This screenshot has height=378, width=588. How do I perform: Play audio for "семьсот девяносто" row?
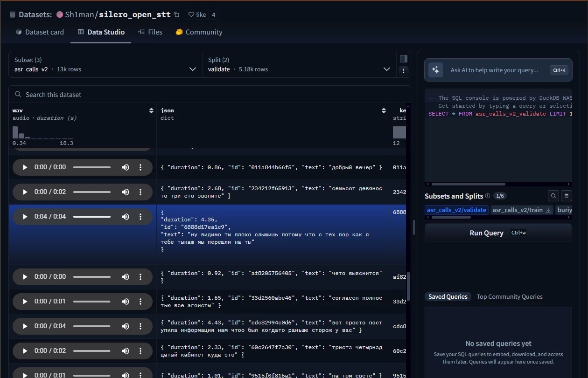pos(25,192)
